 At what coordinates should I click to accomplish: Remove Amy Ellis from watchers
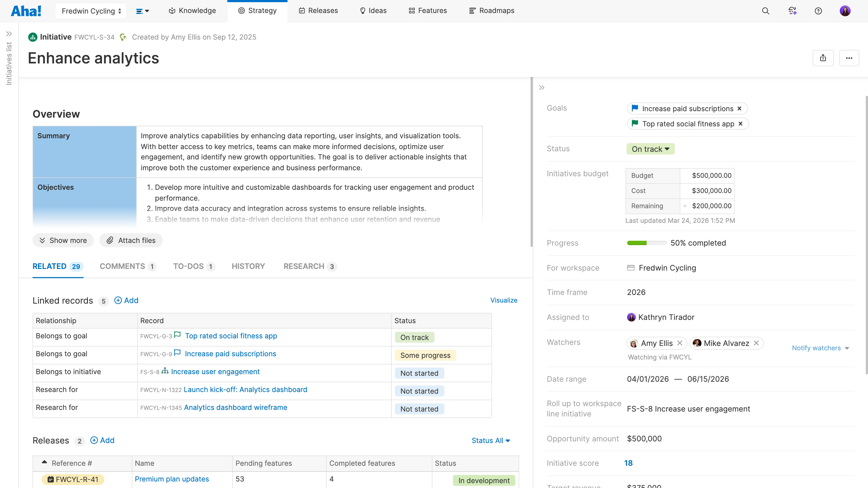tap(680, 343)
